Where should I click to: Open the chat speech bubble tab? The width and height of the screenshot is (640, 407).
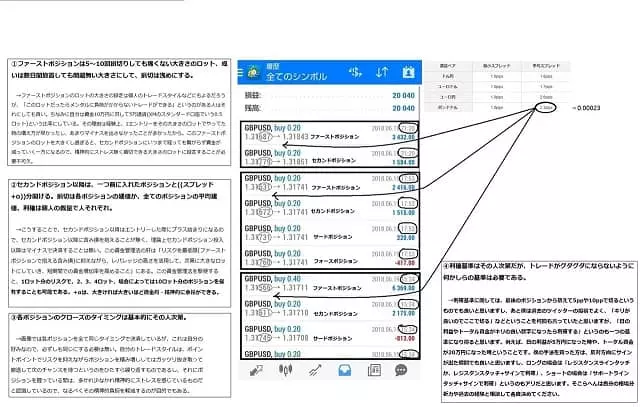coord(401,370)
